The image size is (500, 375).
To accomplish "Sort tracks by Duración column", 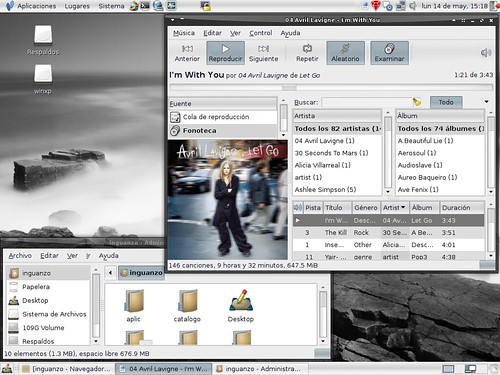I will (462, 208).
